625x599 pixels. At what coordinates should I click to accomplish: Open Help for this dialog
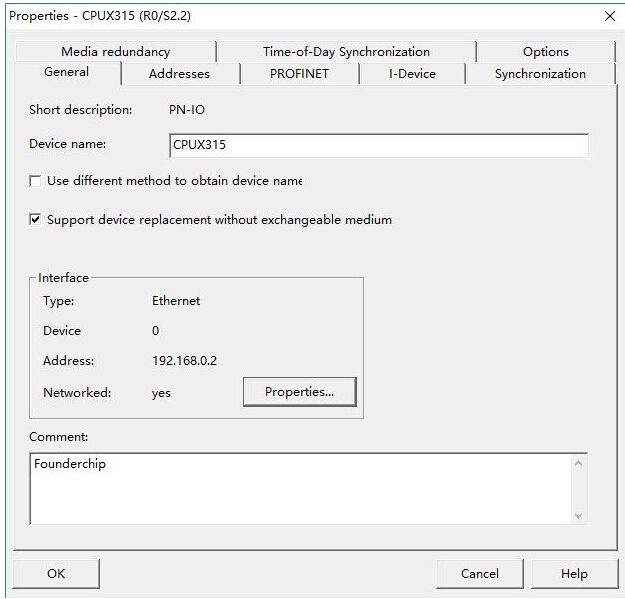(x=574, y=574)
